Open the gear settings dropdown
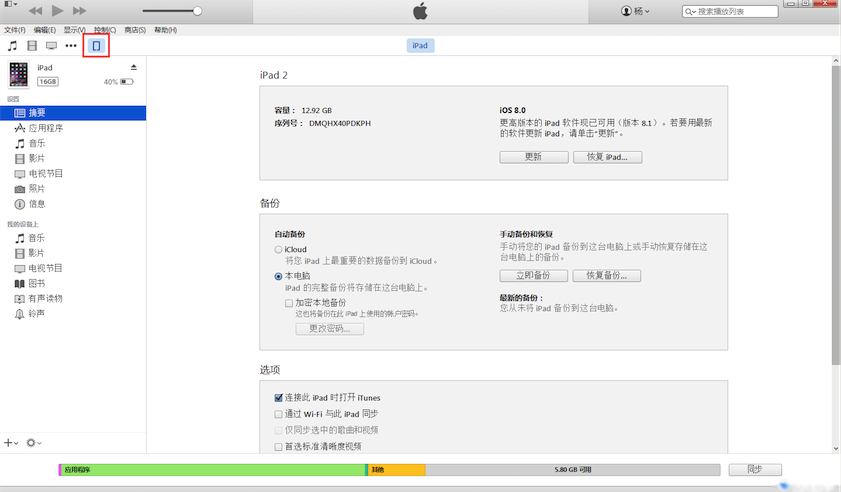The width and height of the screenshot is (841, 492). point(34,442)
